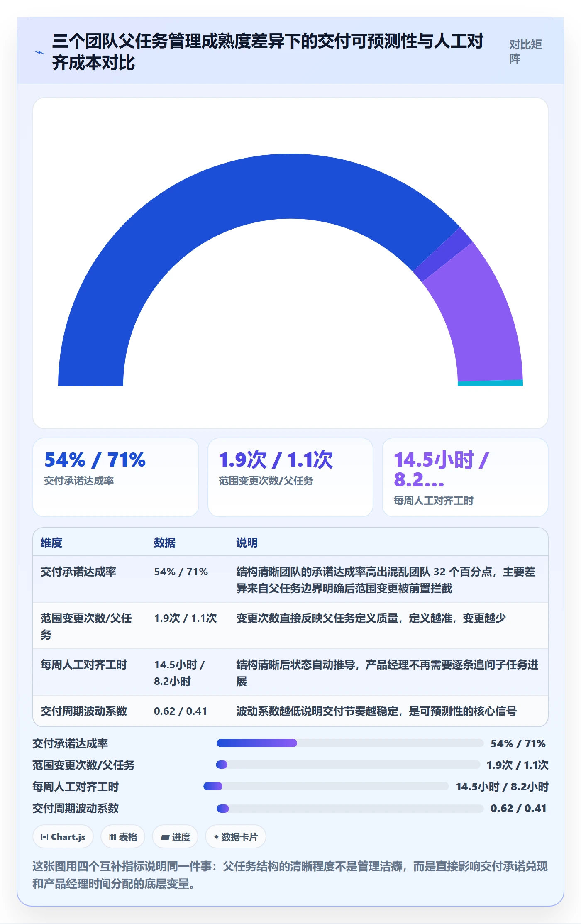Image resolution: width=581 pixels, height=924 pixels.
Task: Click the main title 三个团队父任务管理
Action: pyautogui.click(x=268, y=52)
